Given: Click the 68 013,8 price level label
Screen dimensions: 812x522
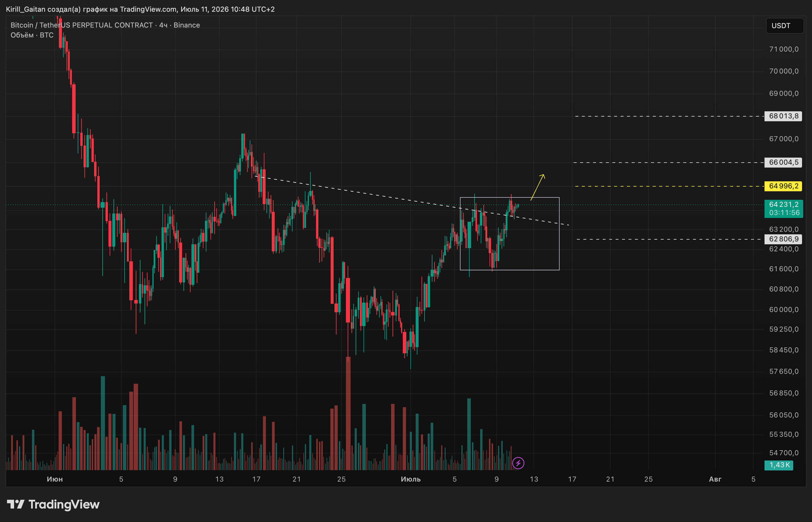Looking at the screenshot, I should coord(783,116).
